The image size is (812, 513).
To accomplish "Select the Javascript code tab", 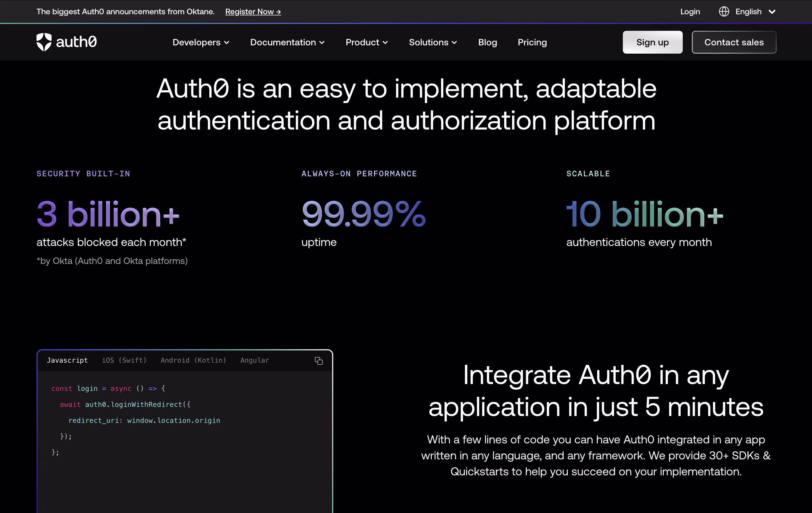I will coord(67,360).
